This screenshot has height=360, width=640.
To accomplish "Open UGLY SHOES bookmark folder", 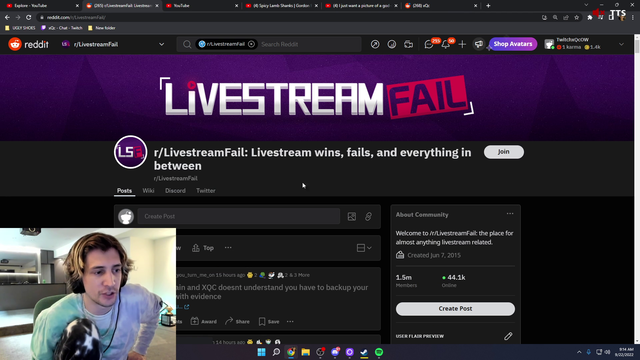I will click(20, 28).
